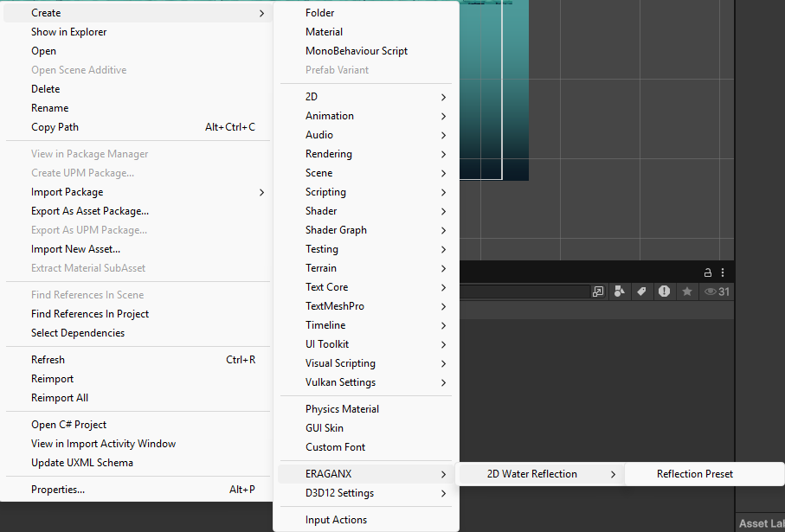Choose Find References In Project
Screen dimensions: 785x532
point(138,314)
